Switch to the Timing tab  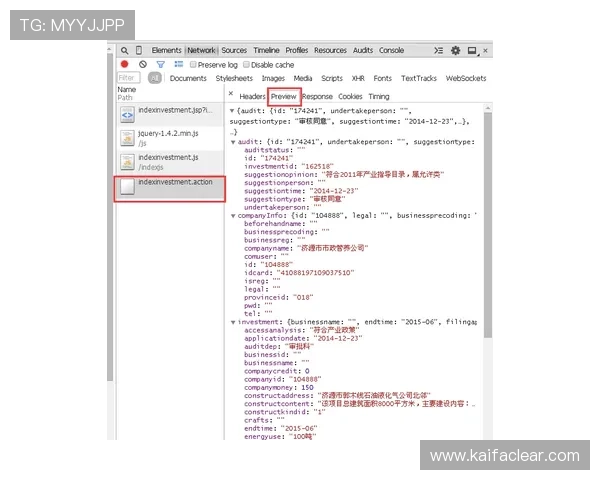(379, 96)
